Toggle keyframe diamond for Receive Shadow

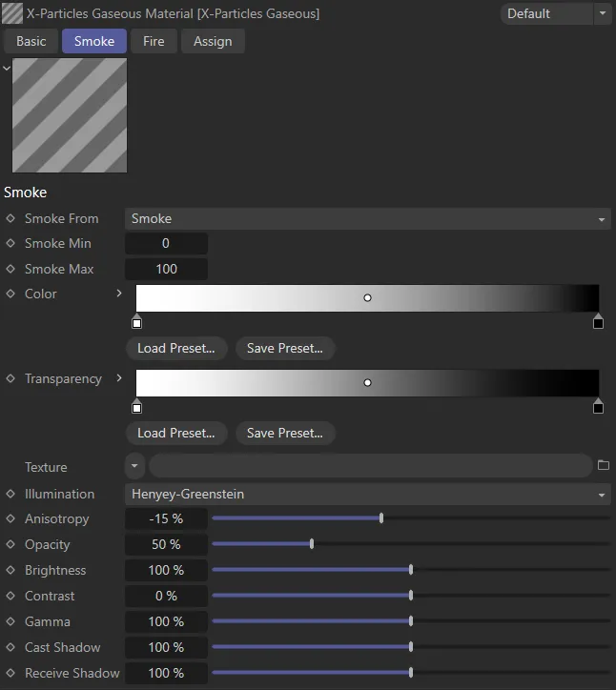10,673
